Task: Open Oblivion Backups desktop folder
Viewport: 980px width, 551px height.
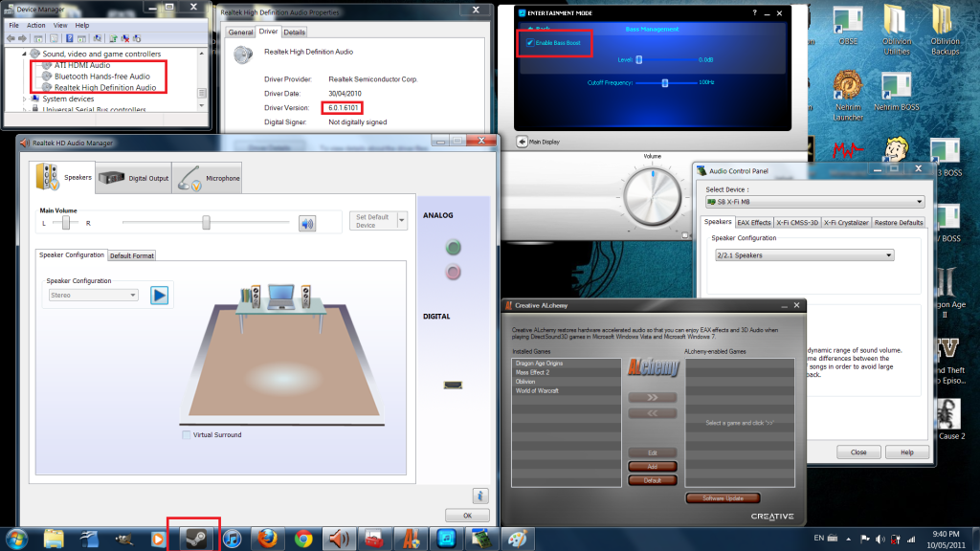Action: [945, 30]
